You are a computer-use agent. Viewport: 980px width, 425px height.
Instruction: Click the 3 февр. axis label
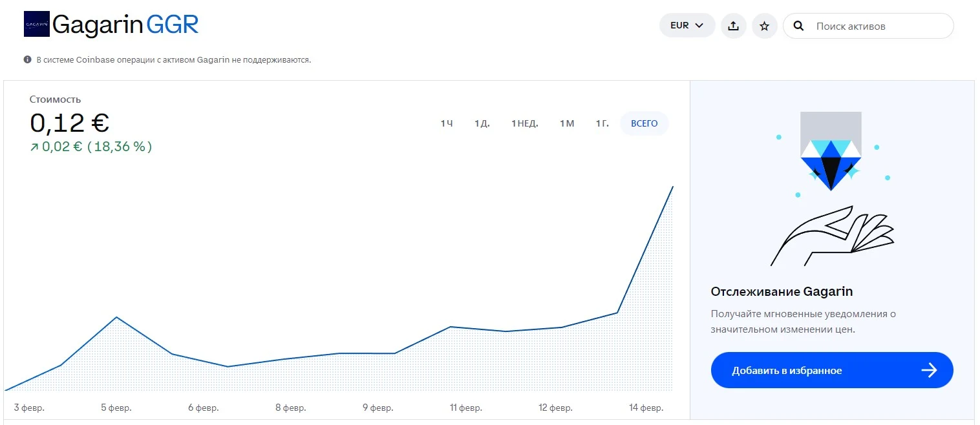tap(29, 408)
